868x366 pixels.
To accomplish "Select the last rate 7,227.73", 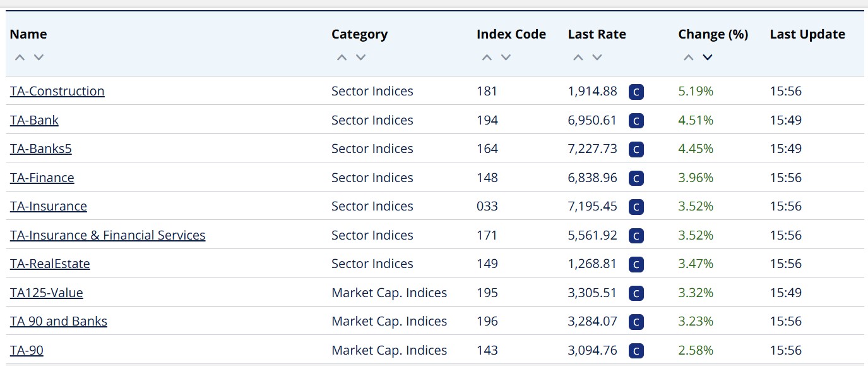I will coord(593,149).
